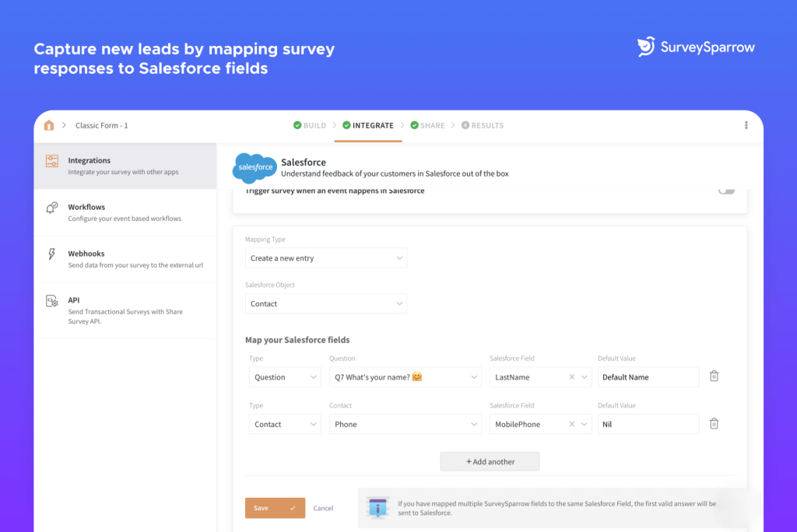Go to the SHARE tab
Screen dimensions: 797x532
[427, 125]
